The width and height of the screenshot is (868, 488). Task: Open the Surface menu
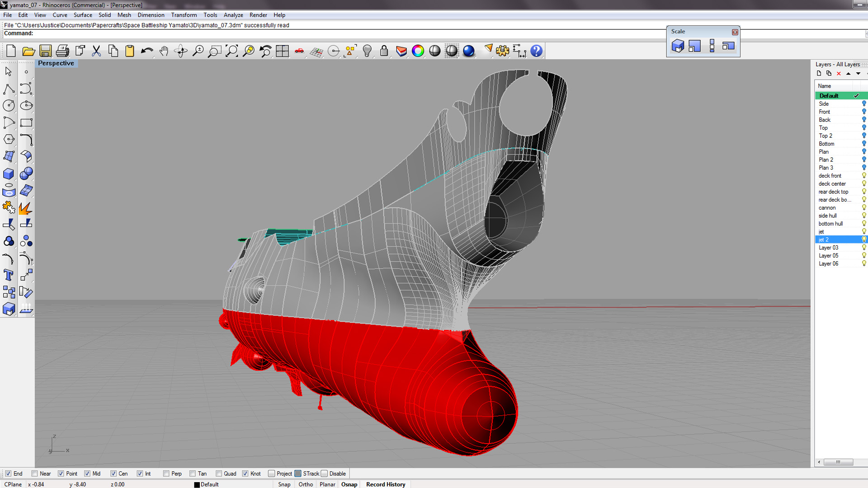(83, 15)
